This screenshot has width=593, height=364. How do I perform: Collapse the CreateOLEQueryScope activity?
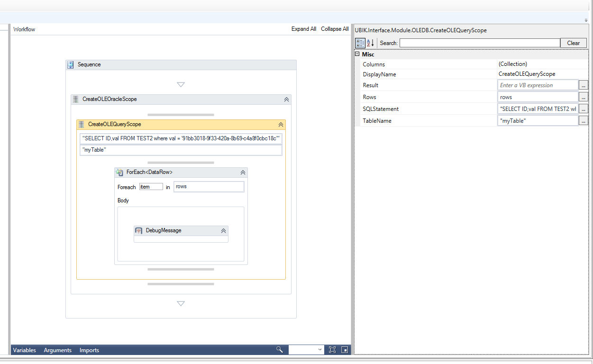pos(281,125)
